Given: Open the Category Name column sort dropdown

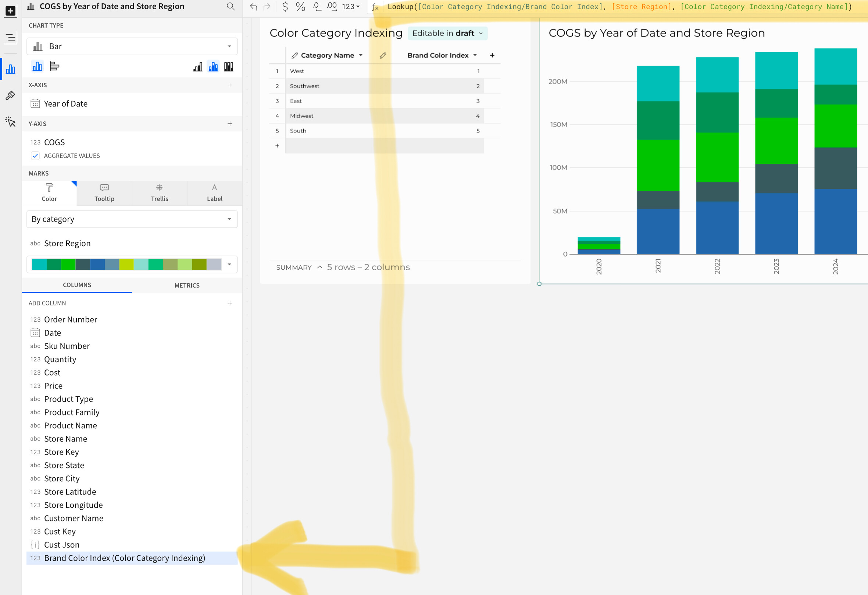Looking at the screenshot, I should pos(361,55).
